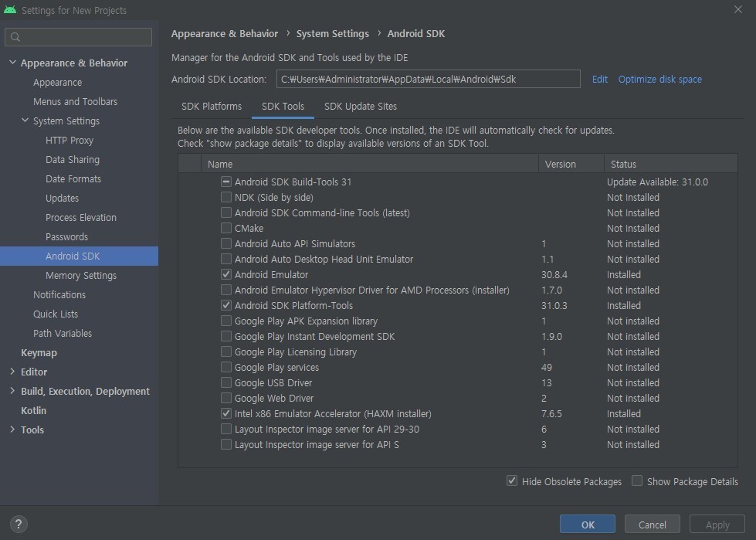Viewport: 756px width, 540px height.
Task: Collapse the Appearance & Behavior section
Action: (x=12, y=63)
